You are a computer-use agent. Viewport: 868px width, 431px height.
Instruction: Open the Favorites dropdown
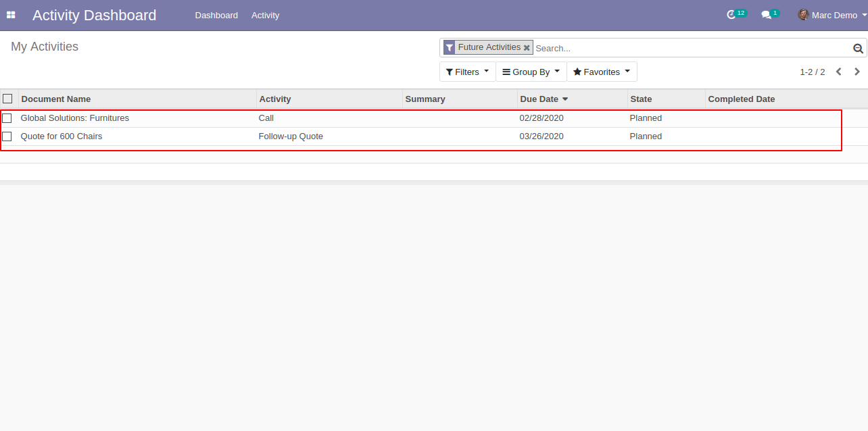(x=602, y=72)
